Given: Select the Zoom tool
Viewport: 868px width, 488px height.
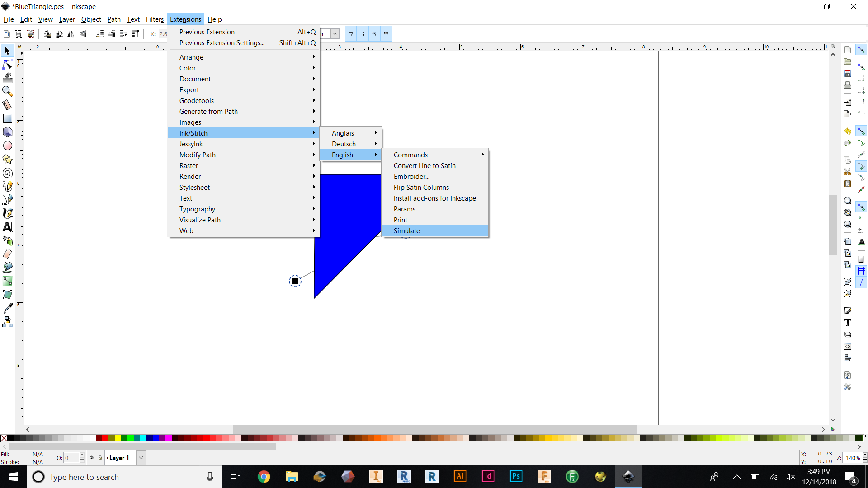Looking at the screenshot, I should point(8,90).
